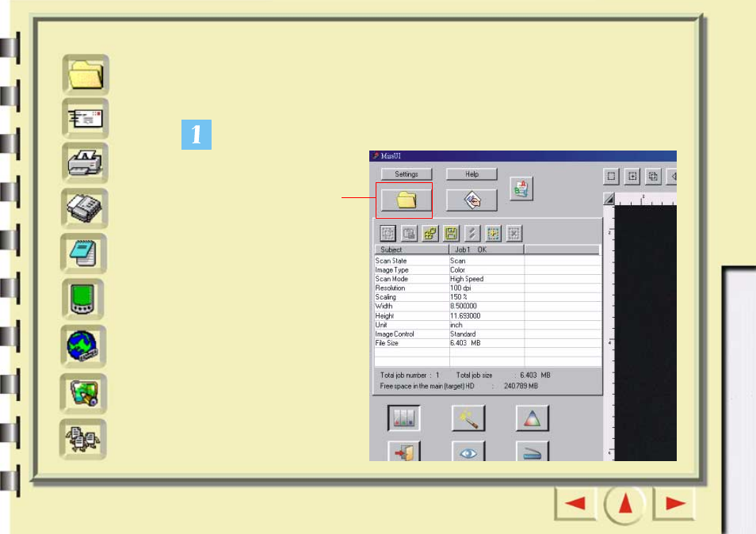Click the magic wand auto-adjust button
This screenshot has height=534, width=756.
tap(468, 418)
